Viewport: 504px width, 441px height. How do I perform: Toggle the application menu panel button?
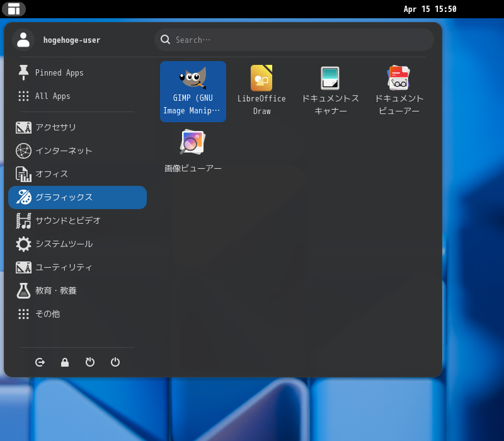pyautogui.click(x=14, y=9)
